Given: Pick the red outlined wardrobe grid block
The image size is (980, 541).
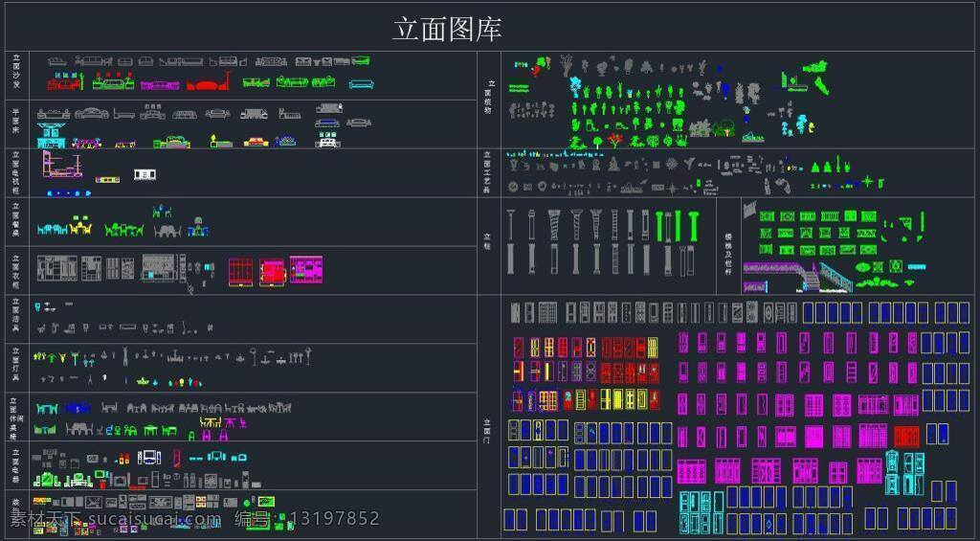Looking at the screenshot, I should click(x=240, y=272).
